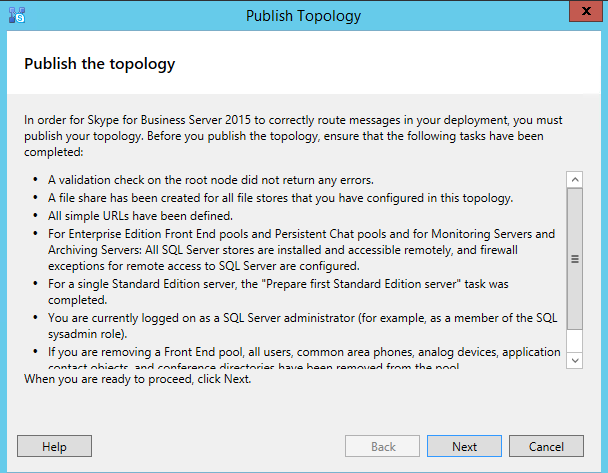Click Next to proceed publishing
The image size is (608, 473).
pyautogui.click(x=464, y=446)
